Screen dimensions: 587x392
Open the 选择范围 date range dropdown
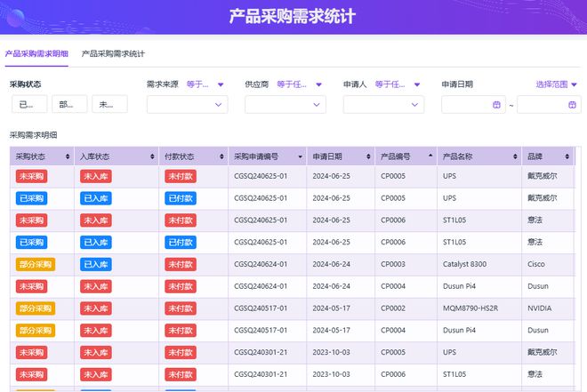click(556, 84)
